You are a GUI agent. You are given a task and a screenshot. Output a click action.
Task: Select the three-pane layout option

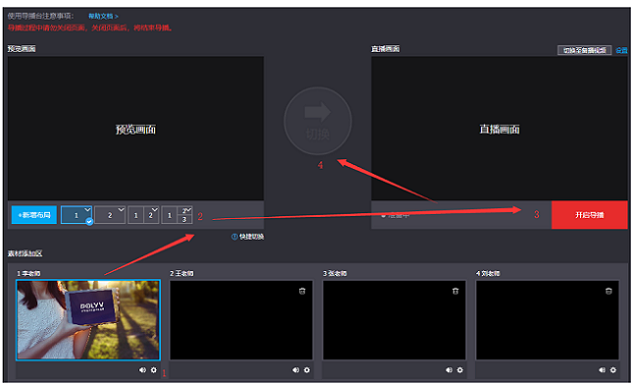tap(177, 215)
